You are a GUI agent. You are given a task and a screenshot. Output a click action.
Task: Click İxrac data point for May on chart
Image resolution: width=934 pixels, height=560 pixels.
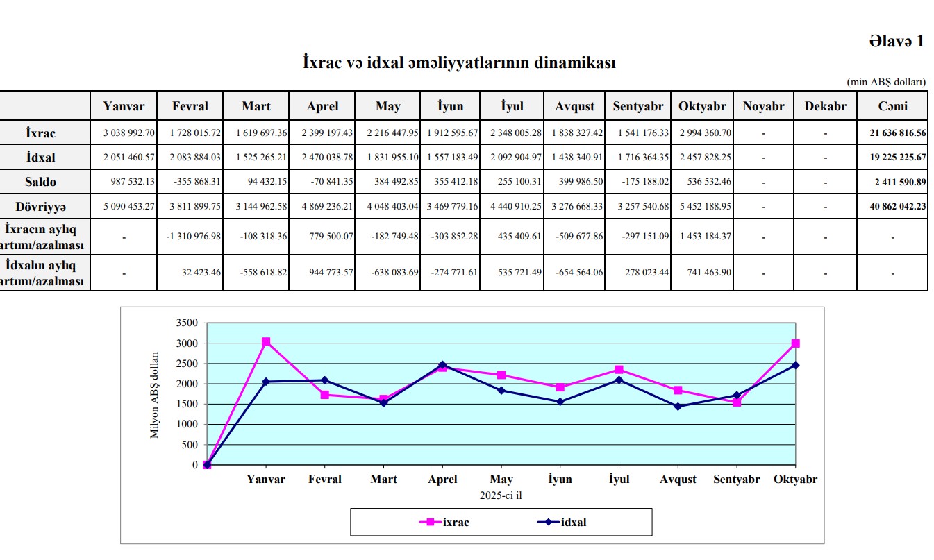[501, 375]
